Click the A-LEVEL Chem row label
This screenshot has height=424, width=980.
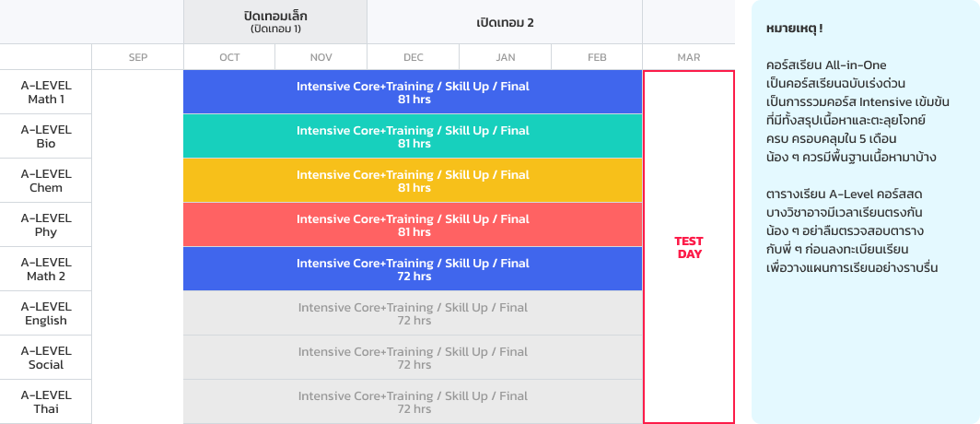coord(46,181)
